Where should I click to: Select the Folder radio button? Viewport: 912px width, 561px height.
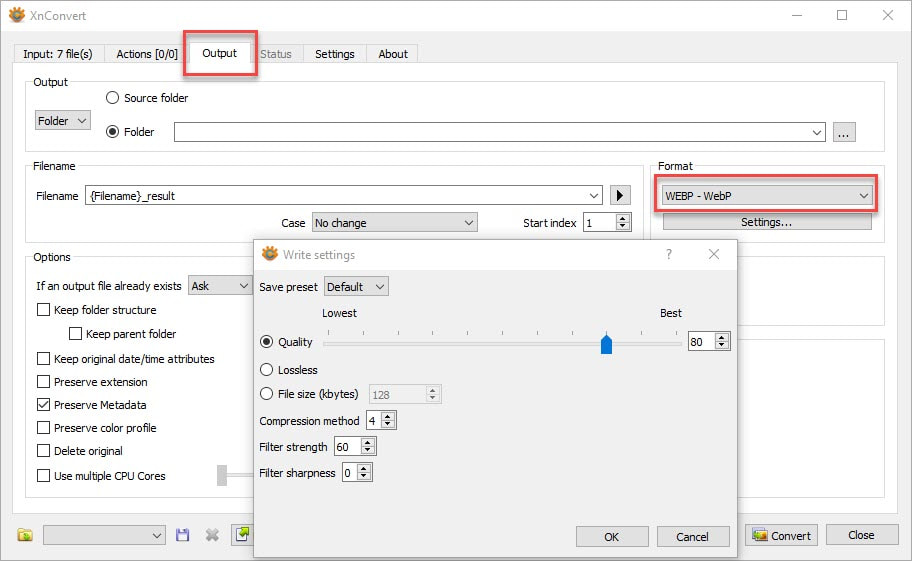[x=112, y=132]
